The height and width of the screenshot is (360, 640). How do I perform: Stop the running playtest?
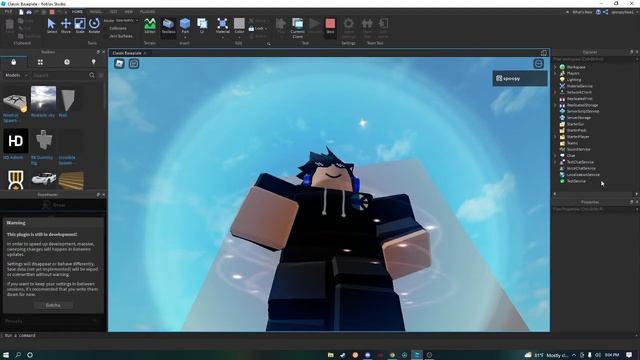(x=330, y=26)
